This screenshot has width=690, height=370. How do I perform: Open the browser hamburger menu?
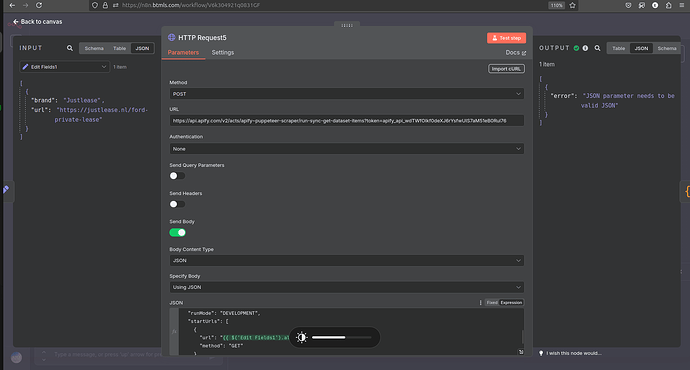tap(682, 5)
